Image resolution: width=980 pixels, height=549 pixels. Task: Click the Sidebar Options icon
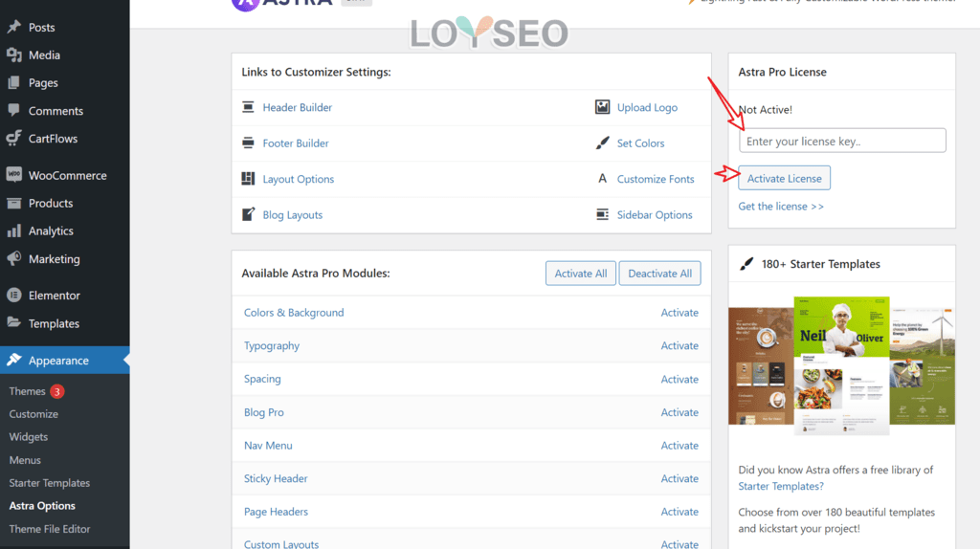[x=602, y=214]
